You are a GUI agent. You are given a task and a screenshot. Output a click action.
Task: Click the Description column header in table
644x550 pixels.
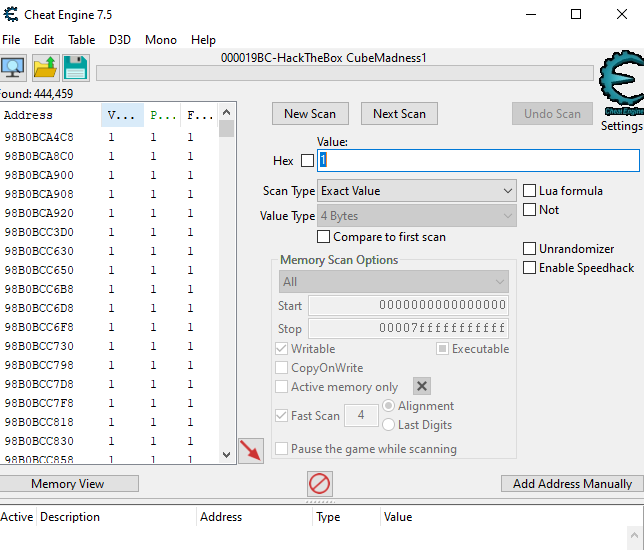pyautogui.click(x=117, y=517)
